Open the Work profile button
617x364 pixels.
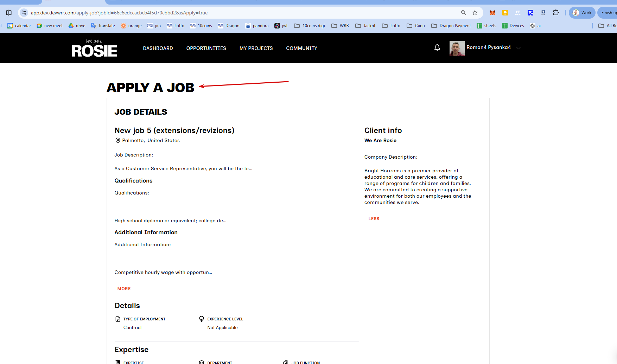click(582, 13)
